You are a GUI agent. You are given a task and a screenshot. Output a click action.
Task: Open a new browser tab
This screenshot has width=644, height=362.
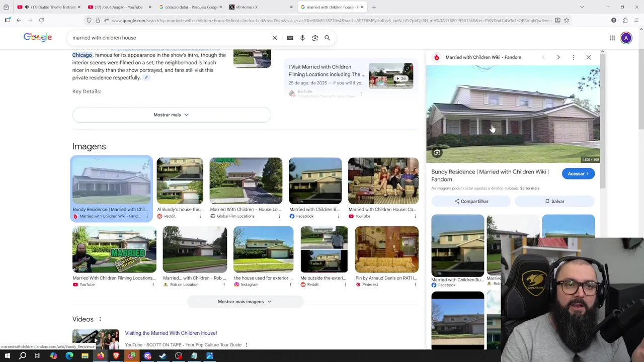(374, 7)
